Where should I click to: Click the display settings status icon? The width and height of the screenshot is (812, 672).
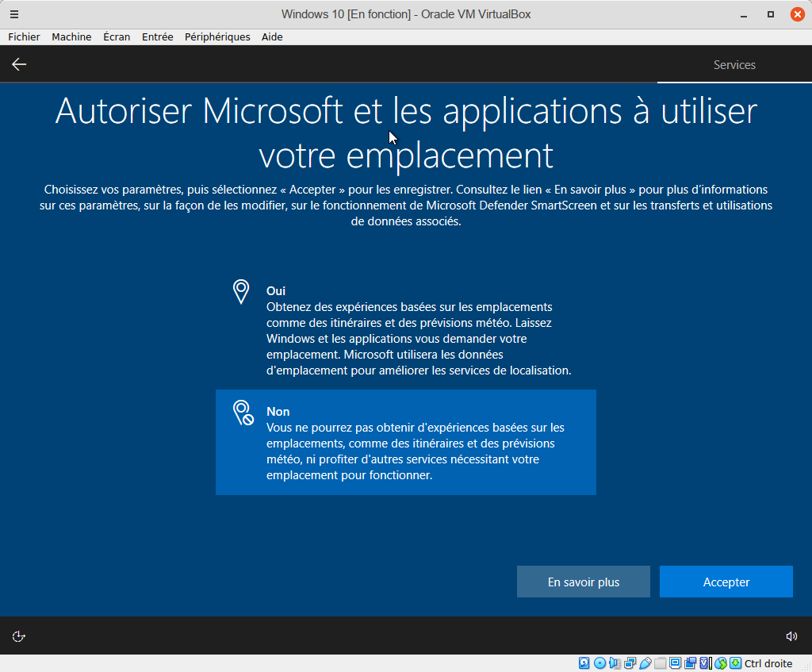(x=675, y=663)
